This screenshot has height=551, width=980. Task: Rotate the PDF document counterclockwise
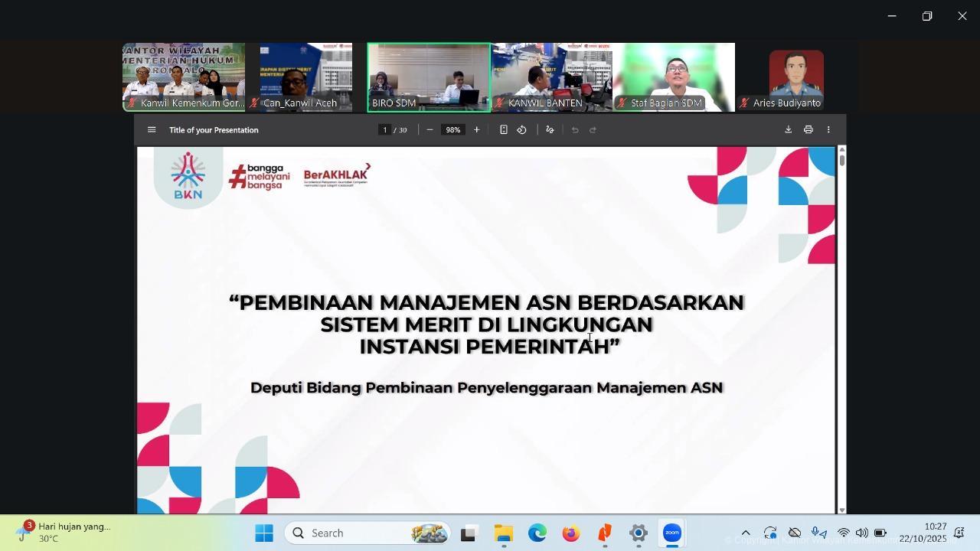pyautogui.click(x=521, y=130)
